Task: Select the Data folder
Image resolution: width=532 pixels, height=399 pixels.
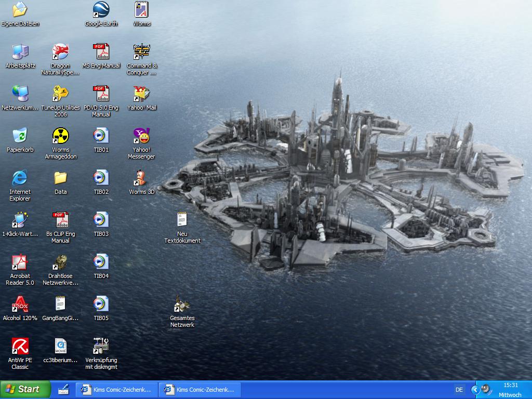Action: tap(60, 178)
